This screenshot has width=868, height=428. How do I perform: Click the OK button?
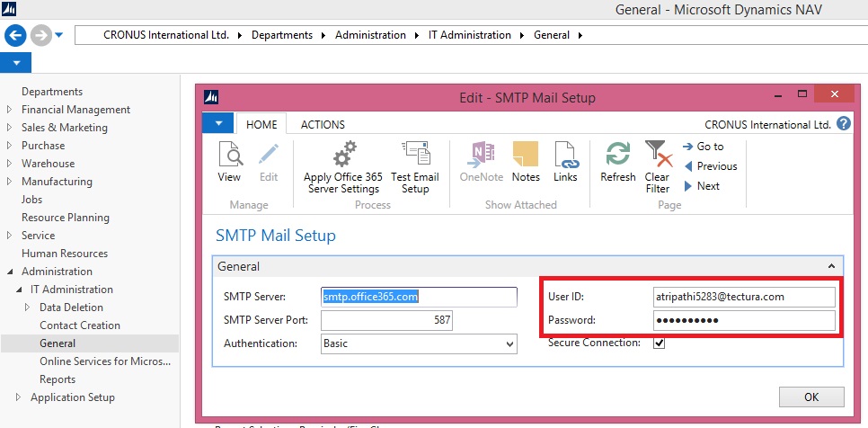click(811, 397)
